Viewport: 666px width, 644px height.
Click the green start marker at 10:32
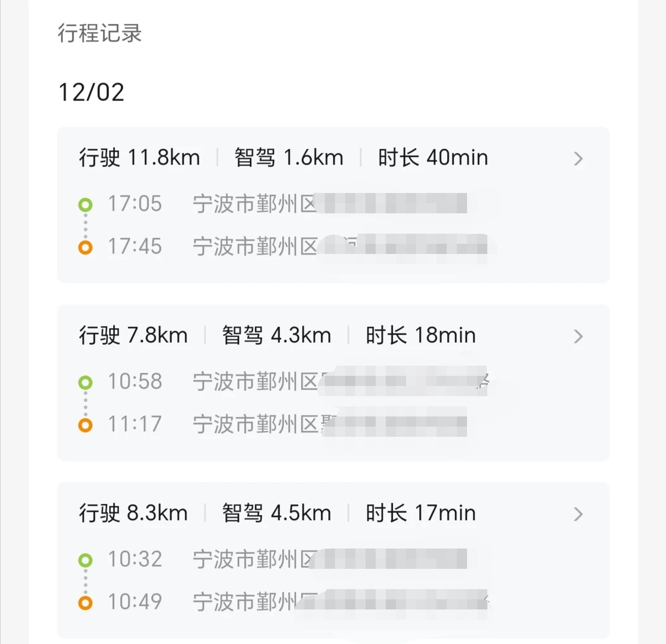coord(85,560)
